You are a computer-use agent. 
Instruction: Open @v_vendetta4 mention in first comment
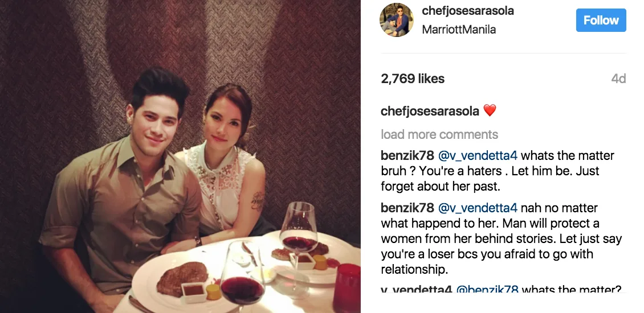(478, 156)
